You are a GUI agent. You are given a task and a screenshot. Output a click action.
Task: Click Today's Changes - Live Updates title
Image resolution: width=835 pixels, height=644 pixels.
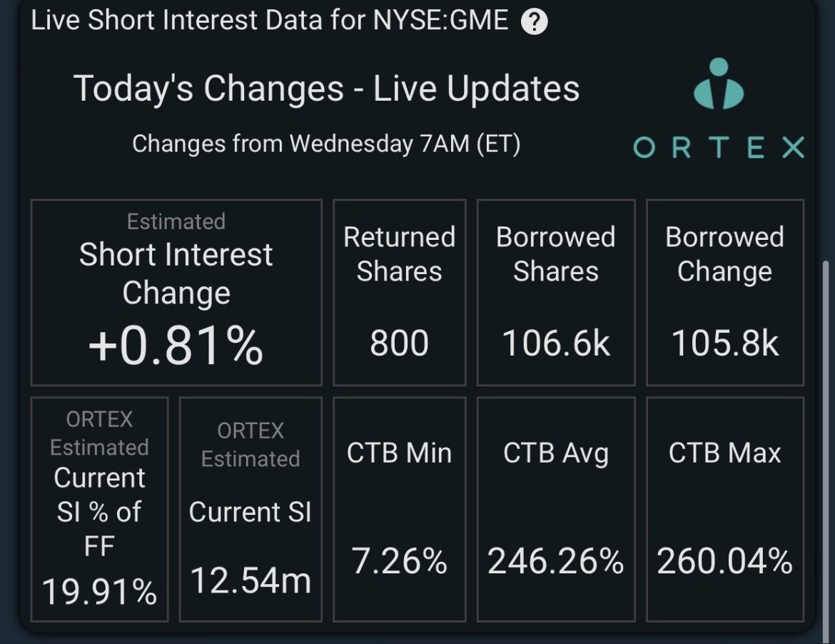pyautogui.click(x=326, y=89)
